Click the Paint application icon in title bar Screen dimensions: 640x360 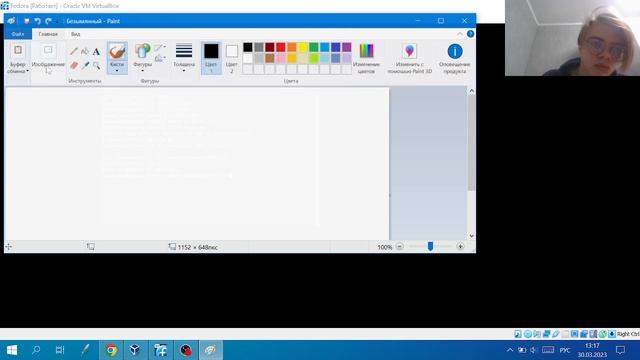click(x=11, y=21)
